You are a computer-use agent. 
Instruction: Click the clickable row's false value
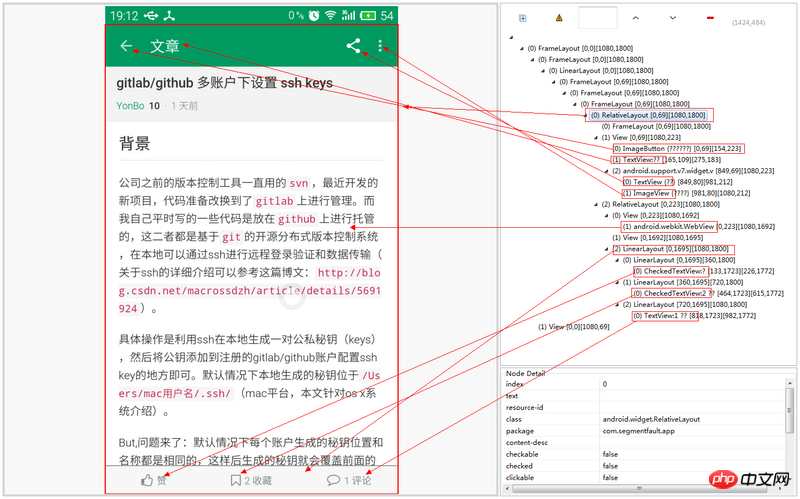pos(610,478)
